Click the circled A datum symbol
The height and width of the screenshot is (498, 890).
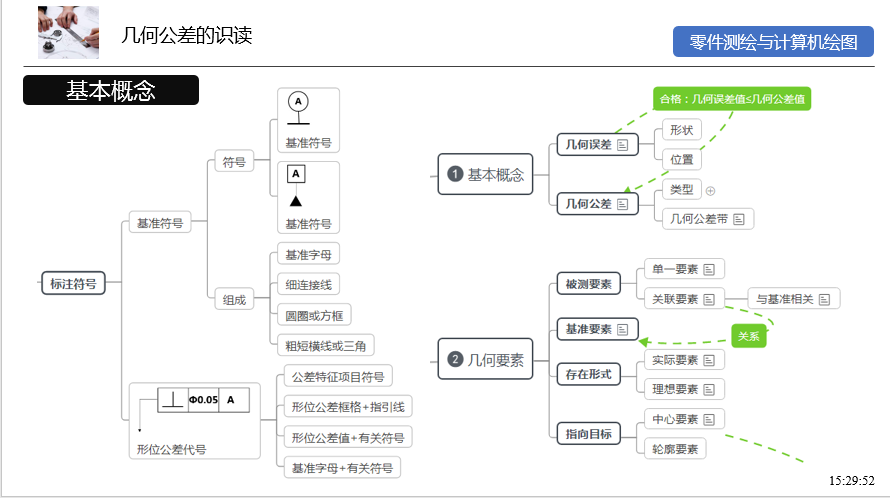tap(298, 108)
